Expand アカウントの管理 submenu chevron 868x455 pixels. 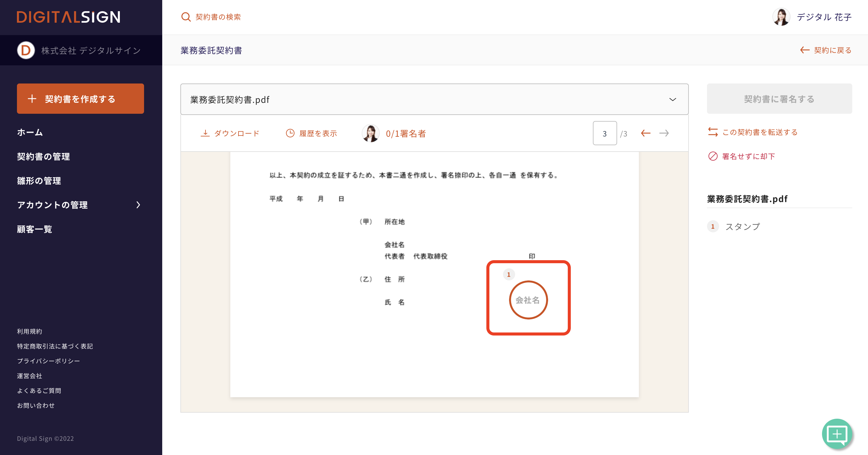pos(138,205)
